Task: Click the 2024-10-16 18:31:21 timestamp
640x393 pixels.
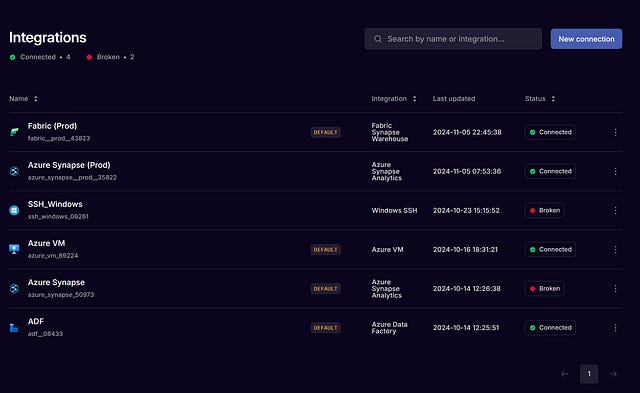Action: (465, 249)
